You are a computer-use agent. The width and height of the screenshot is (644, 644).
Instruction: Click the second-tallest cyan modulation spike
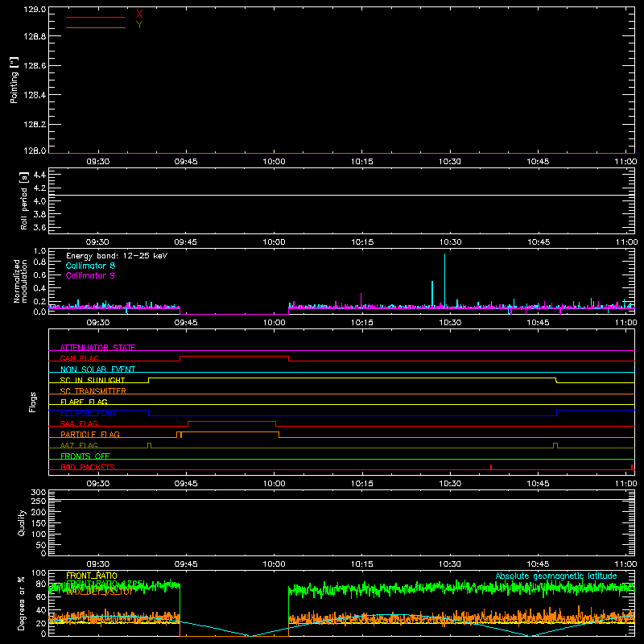tap(432, 294)
